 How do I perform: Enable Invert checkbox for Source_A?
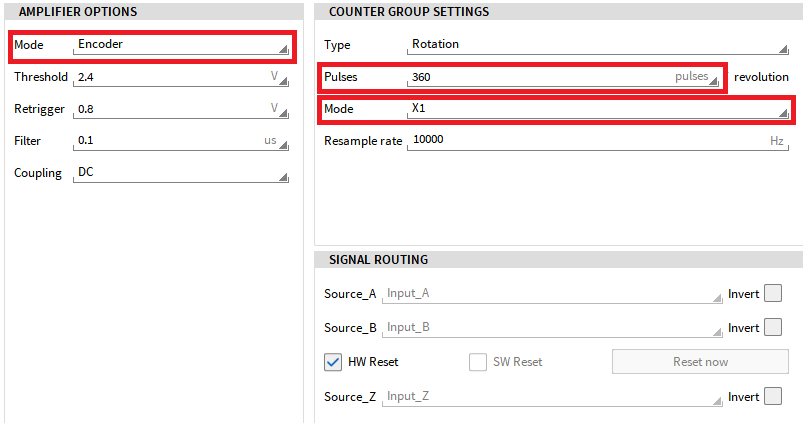[773, 294]
